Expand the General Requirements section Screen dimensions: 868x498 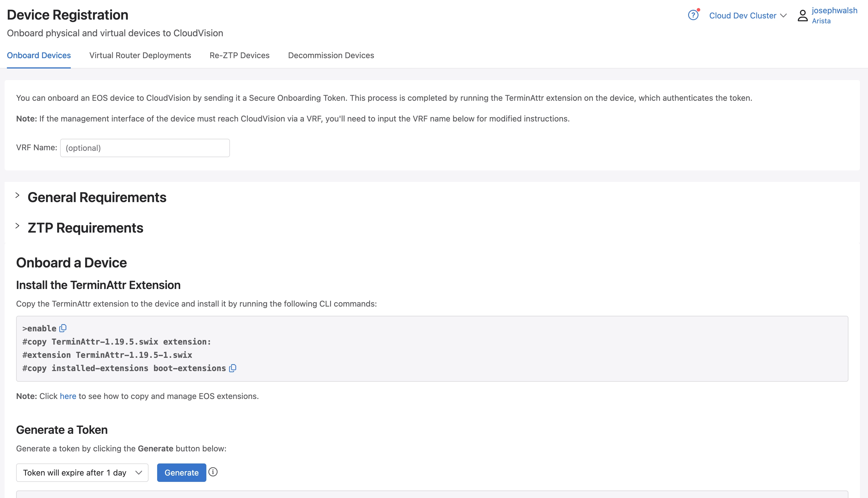point(18,195)
